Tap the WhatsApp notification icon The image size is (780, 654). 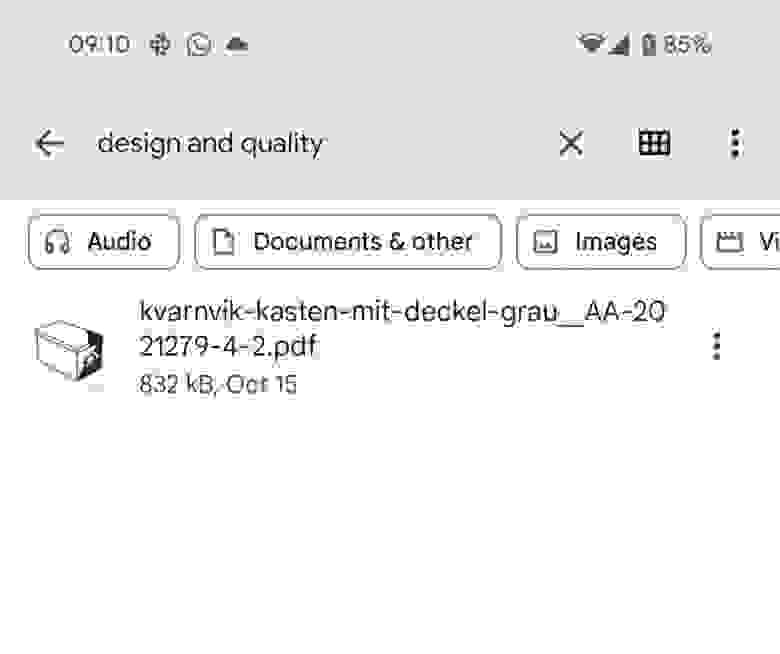click(198, 45)
